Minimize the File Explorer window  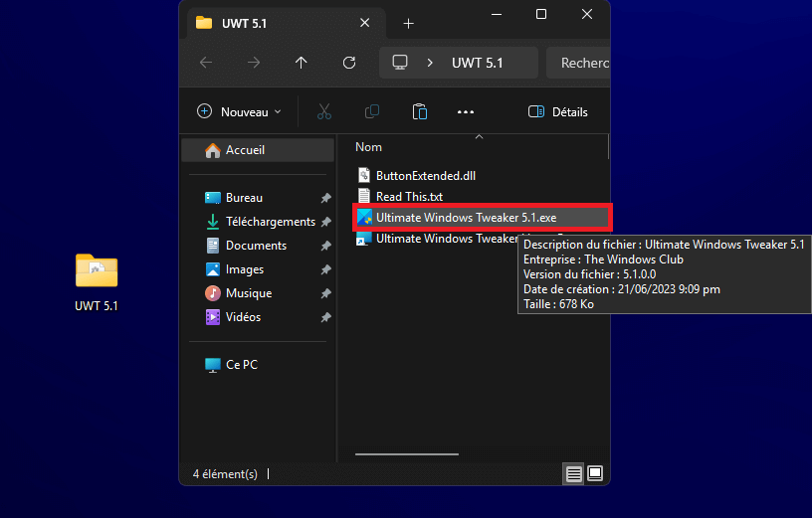tap(497, 14)
